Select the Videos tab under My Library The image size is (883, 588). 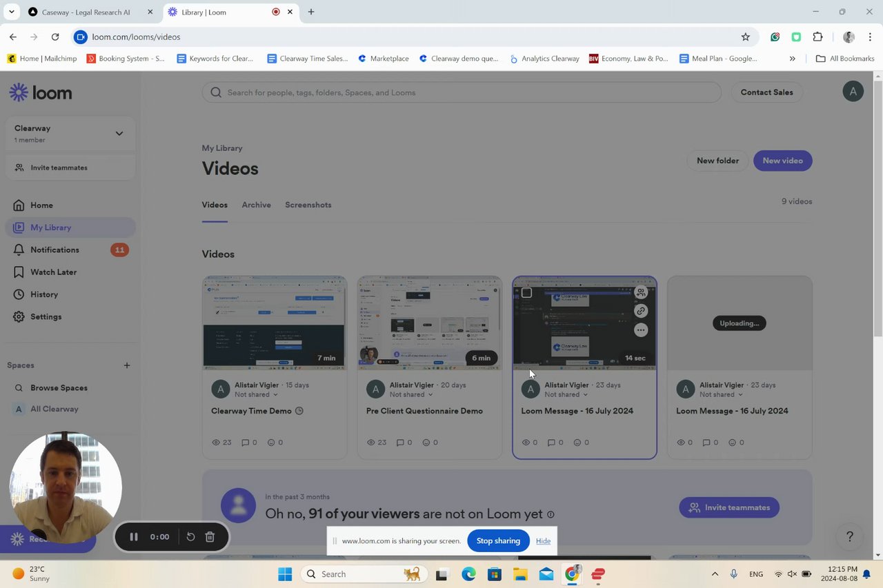pyautogui.click(x=215, y=205)
